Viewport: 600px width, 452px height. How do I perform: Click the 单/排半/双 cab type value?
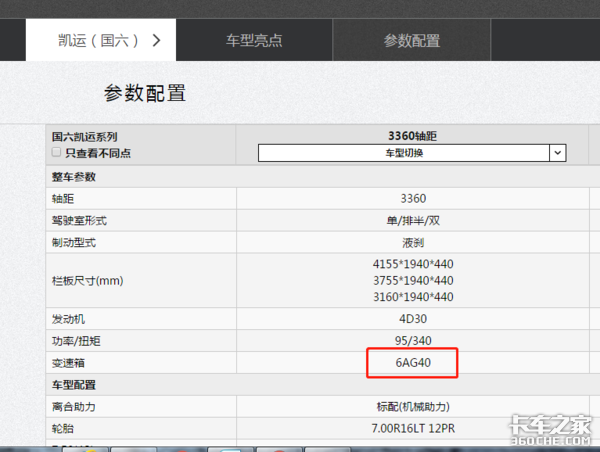(x=412, y=220)
